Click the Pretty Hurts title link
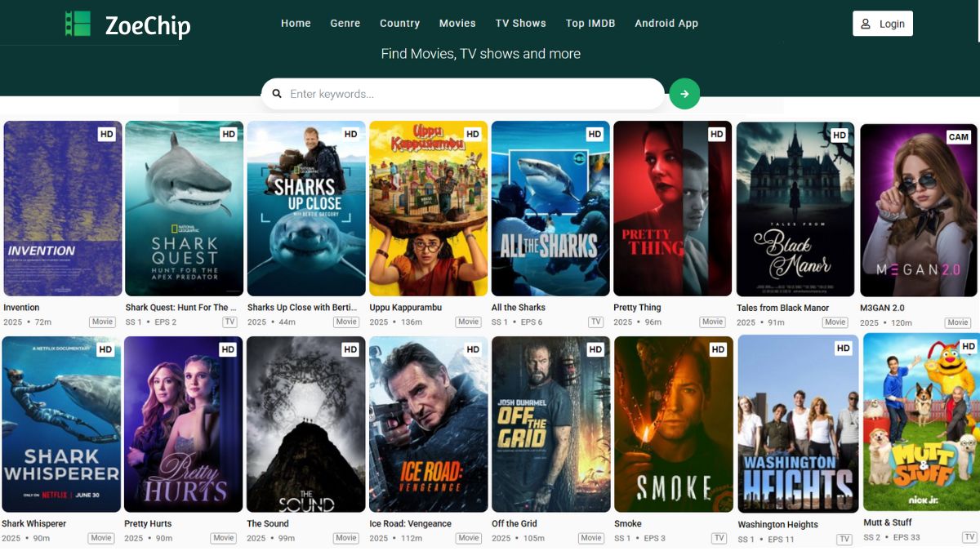 coord(148,524)
